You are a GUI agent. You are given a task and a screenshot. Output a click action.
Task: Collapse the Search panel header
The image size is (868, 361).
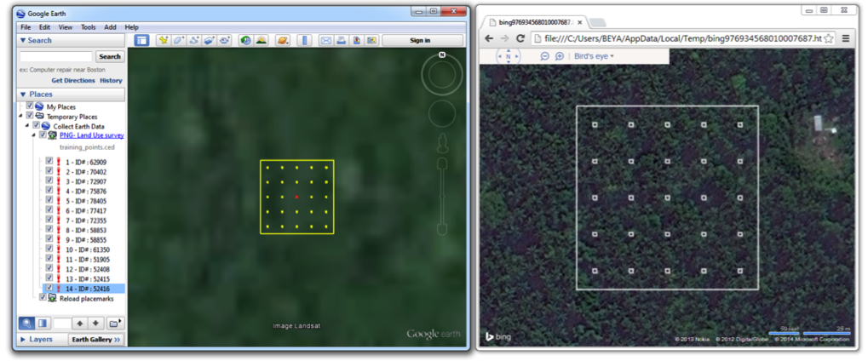(72, 40)
